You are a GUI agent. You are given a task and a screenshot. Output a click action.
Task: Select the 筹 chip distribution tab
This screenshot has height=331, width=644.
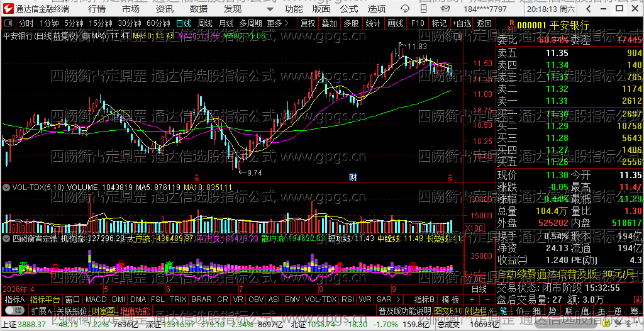pyautogui.click(x=636, y=310)
